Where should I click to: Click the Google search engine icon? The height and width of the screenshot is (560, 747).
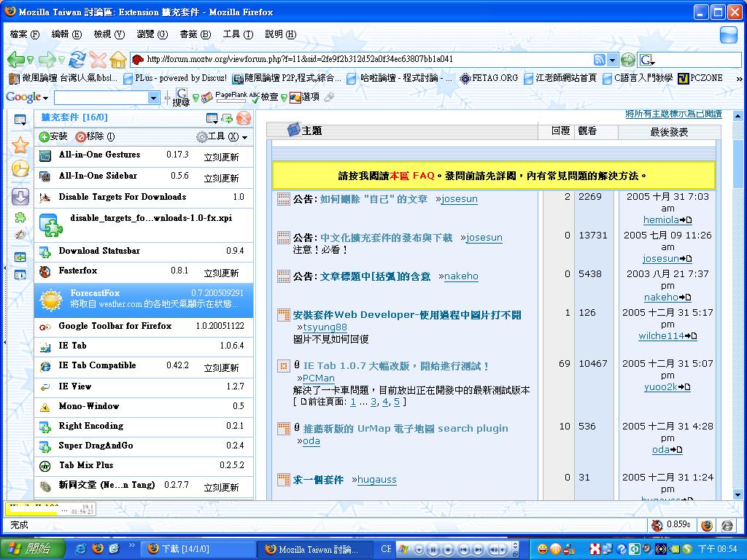(x=646, y=60)
